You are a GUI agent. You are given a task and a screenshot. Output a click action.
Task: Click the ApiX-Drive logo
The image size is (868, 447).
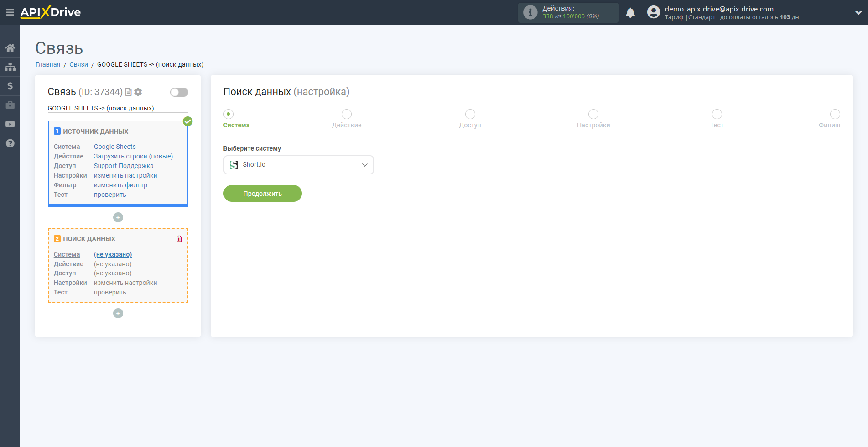(x=51, y=12)
